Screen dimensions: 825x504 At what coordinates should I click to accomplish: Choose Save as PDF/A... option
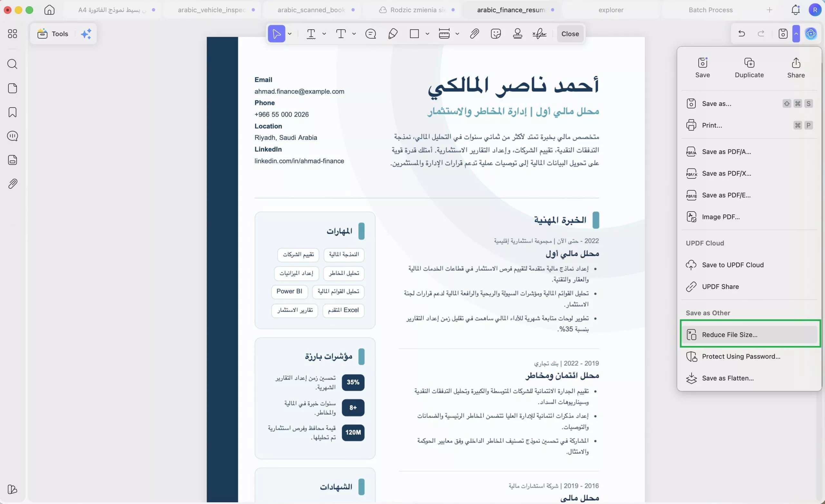click(x=749, y=152)
